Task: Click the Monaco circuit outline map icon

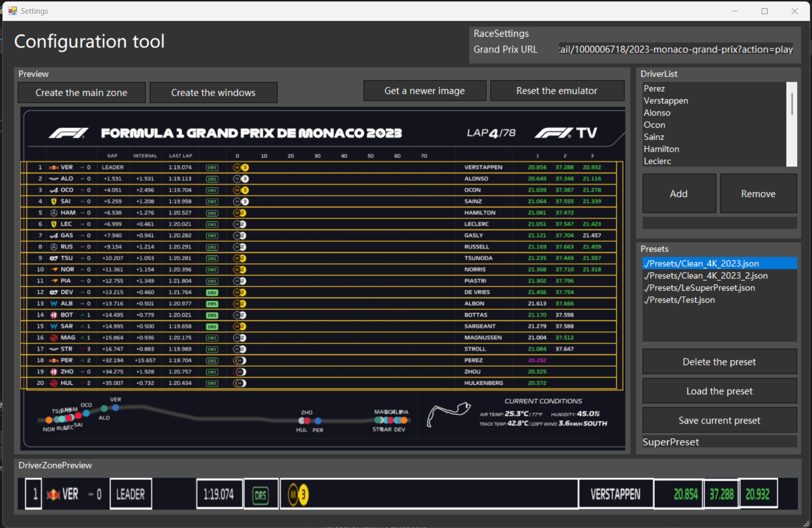Action: pyautogui.click(x=448, y=414)
